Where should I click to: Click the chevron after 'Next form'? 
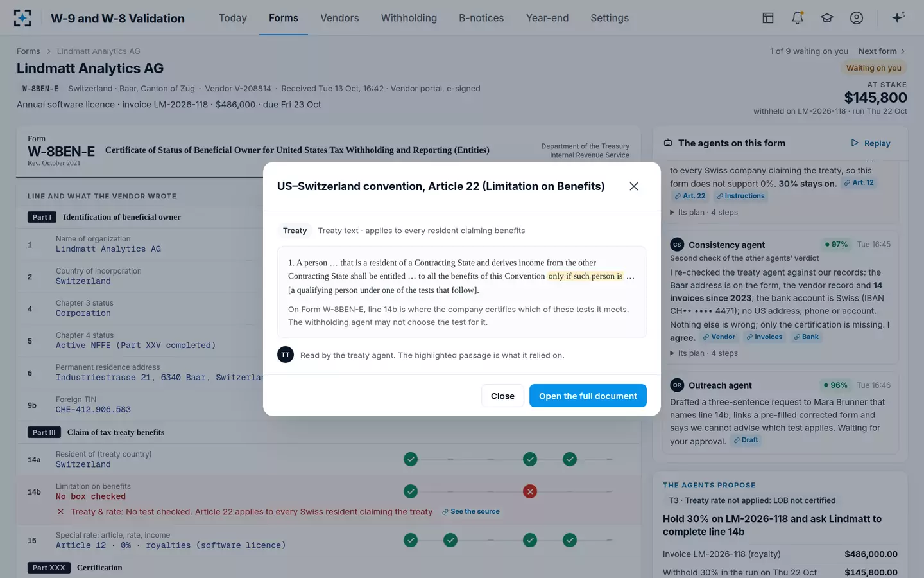tap(903, 51)
